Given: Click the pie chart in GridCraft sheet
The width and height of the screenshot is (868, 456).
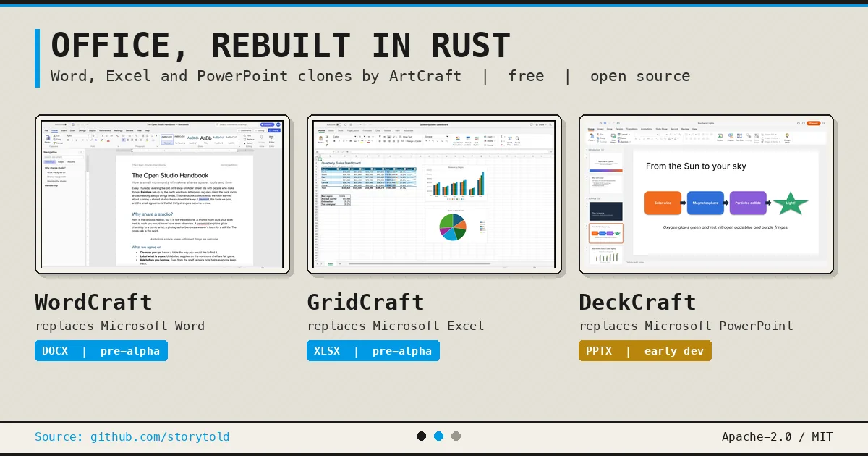Looking at the screenshot, I should [x=454, y=226].
